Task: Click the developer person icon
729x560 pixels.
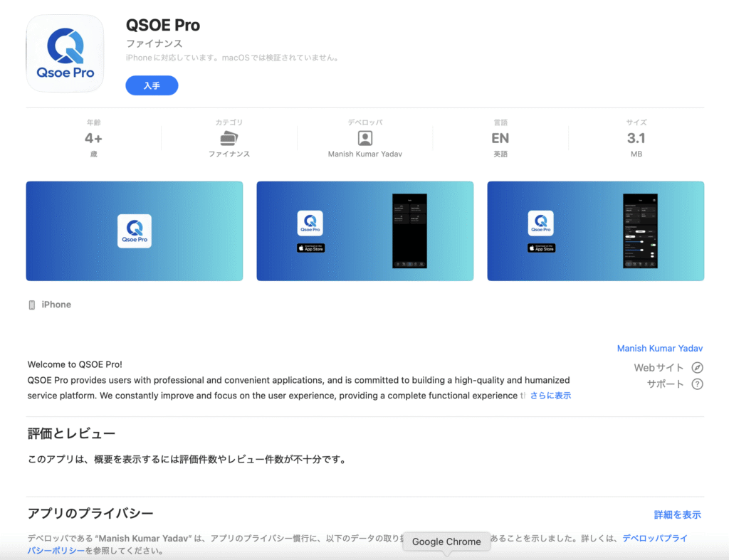Action: tap(365, 138)
